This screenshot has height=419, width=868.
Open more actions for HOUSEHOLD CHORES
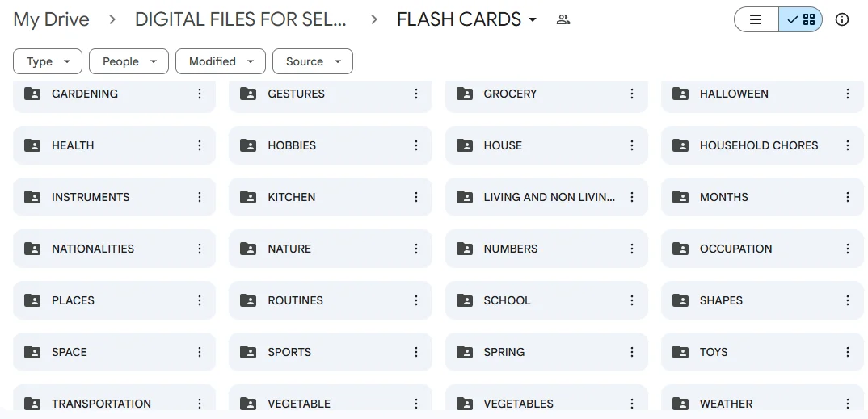click(x=848, y=145)
